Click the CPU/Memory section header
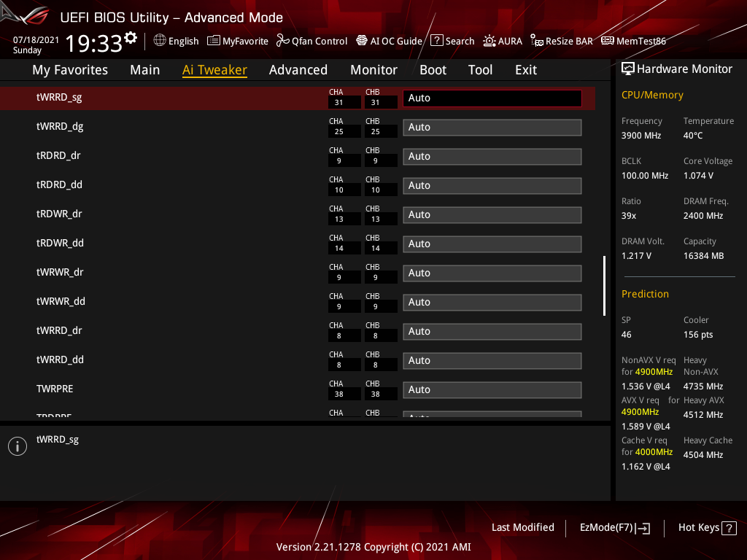747x560 pixels. point(651,95)
